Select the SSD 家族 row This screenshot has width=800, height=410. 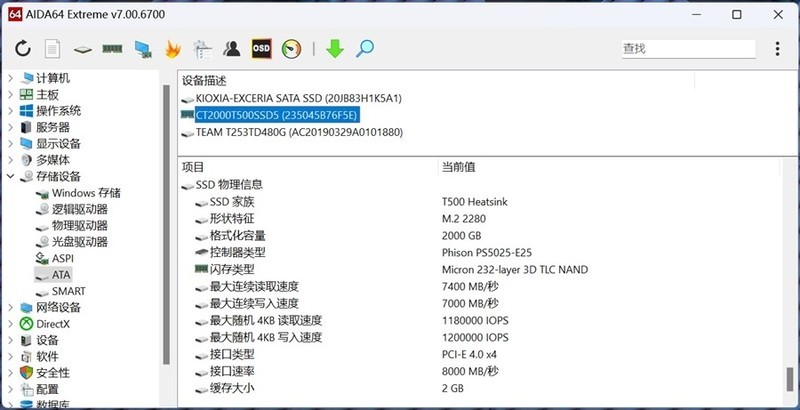[232, 202]
